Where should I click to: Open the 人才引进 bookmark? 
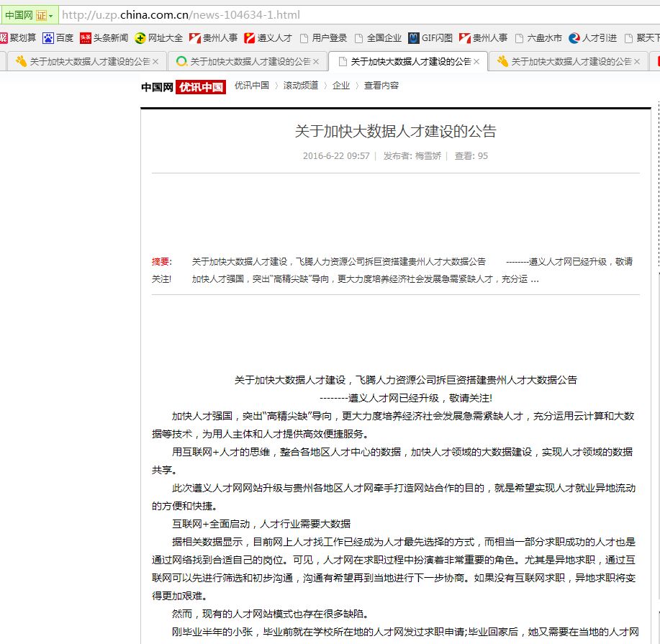coord(592,38)
